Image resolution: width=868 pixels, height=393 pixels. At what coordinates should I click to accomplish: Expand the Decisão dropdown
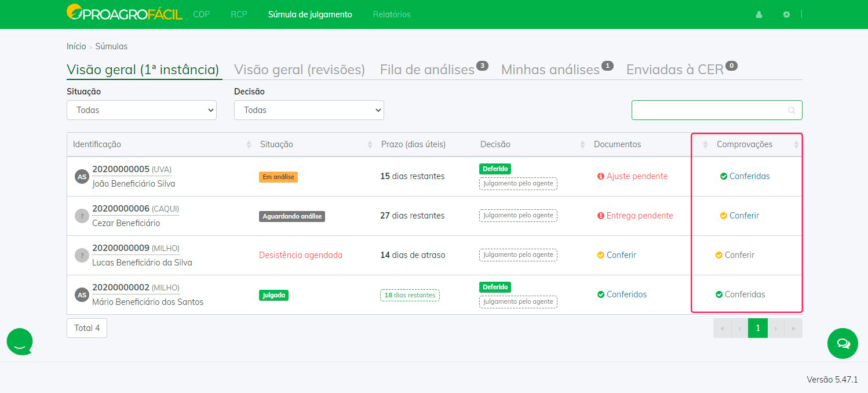click(x=309, y=110)
